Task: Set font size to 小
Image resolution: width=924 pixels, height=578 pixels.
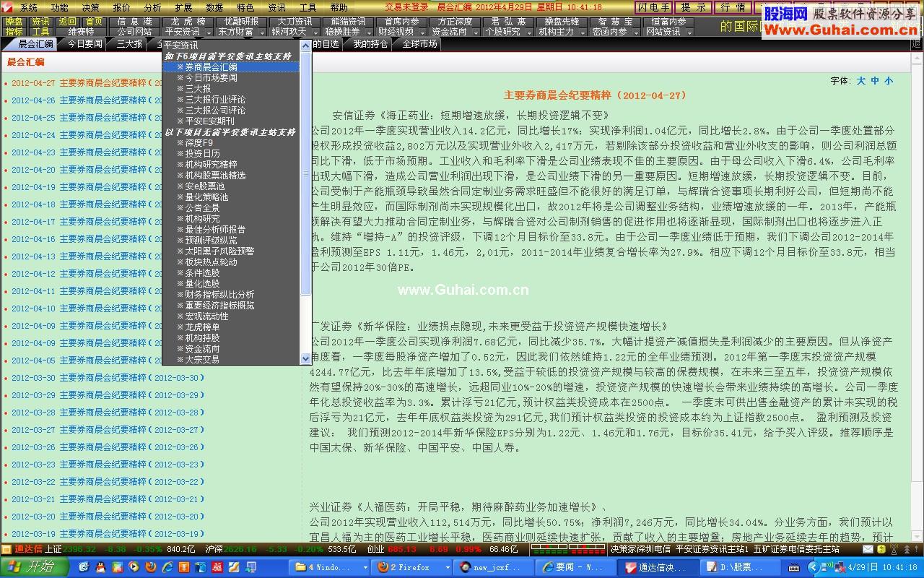Action: tap(889, 81)
